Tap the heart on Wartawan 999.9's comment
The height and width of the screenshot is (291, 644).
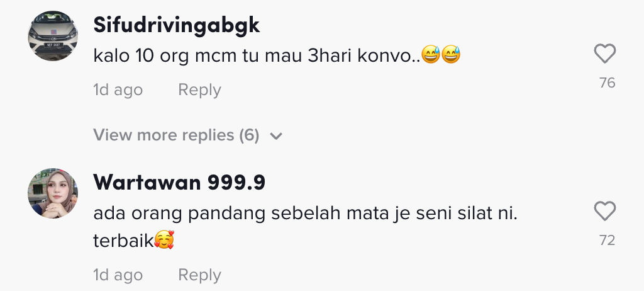coord(604,212)
